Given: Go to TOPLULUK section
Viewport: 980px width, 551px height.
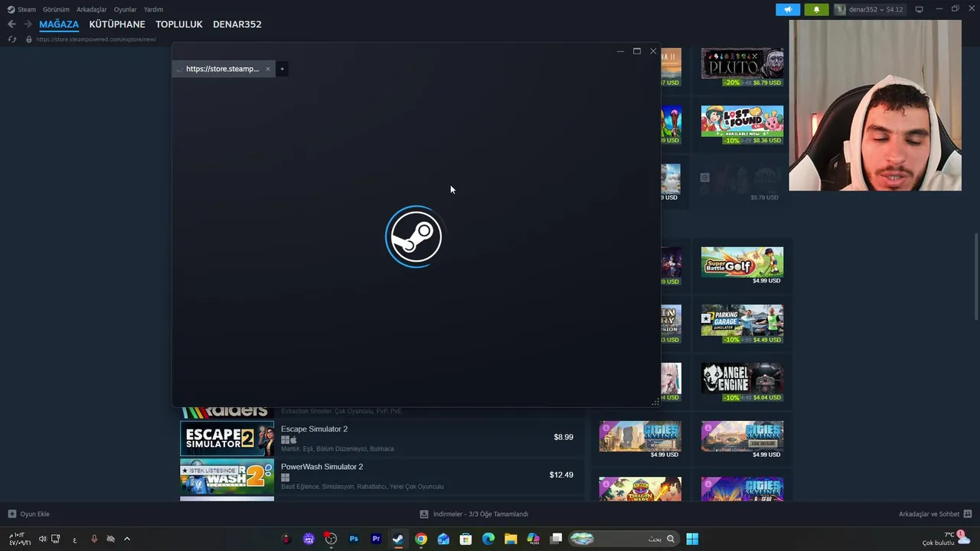Looking at the screenshot, I should (x=179, y=24).
